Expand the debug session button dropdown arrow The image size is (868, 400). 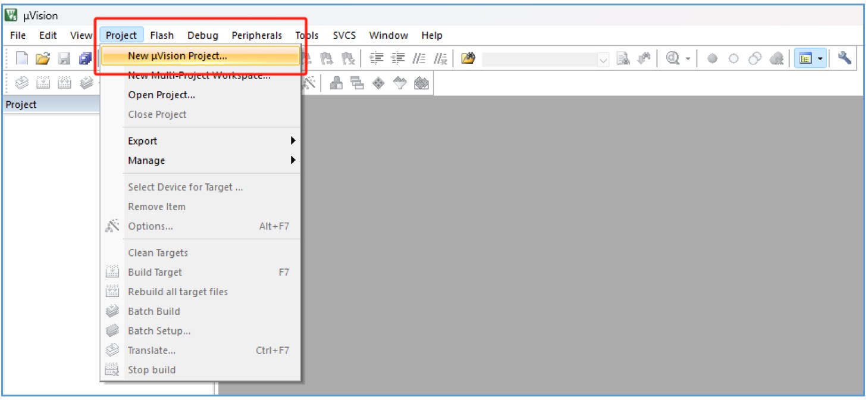[688, 58]
